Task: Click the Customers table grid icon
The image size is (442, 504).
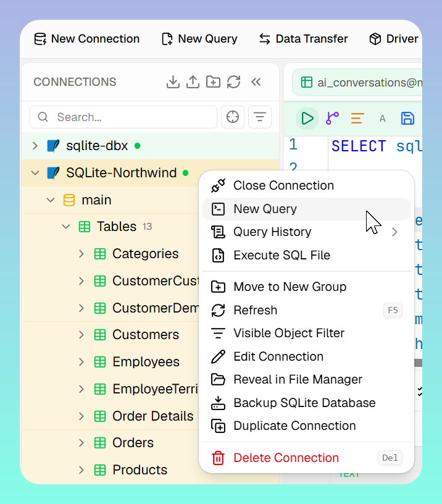Action: pyautogui.click(x=100, y=335)
